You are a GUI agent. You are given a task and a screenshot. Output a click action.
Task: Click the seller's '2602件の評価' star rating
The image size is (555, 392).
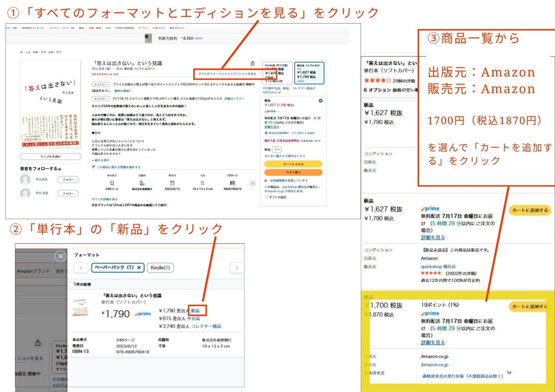(449, 273)
